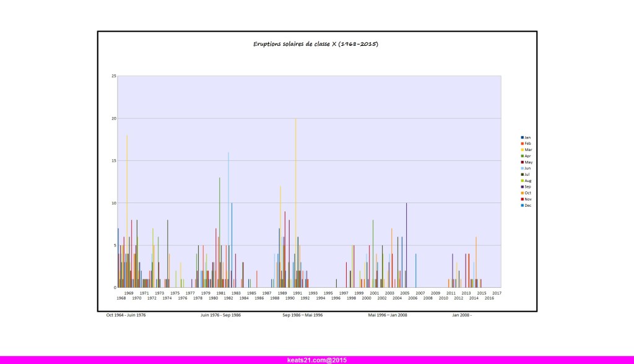Click the x-axis year "2005"
Screen dimensions: 634x364
(405, 293)
